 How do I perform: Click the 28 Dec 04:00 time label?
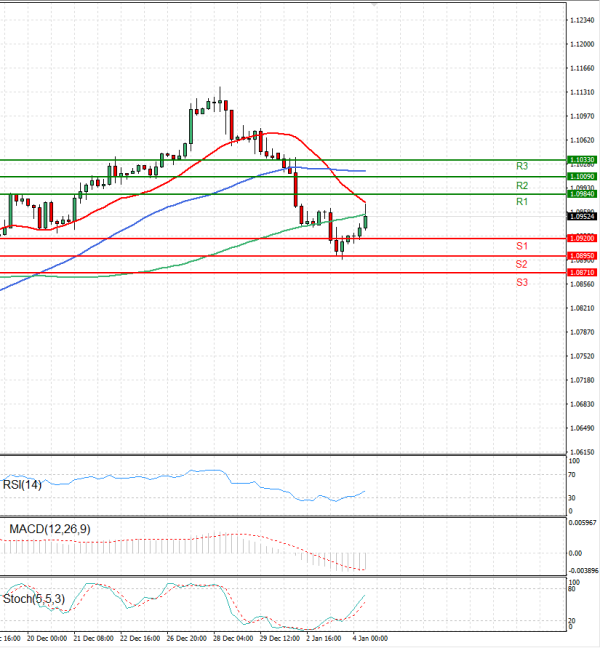tap(233, 638)
